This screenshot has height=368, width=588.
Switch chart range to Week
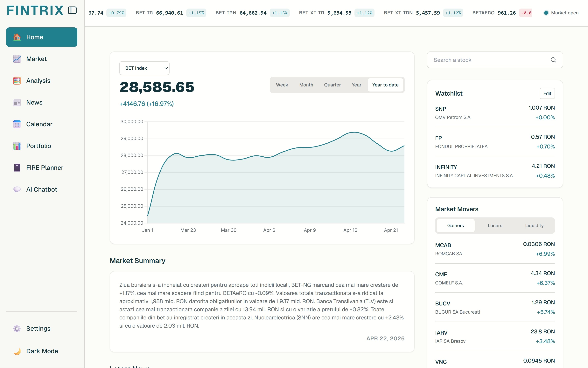[282, 85]
